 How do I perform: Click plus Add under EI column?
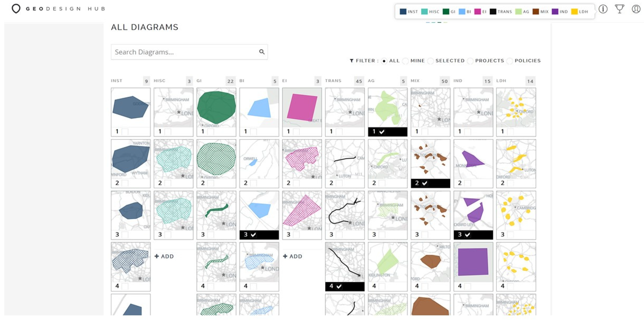click(292, 256)
